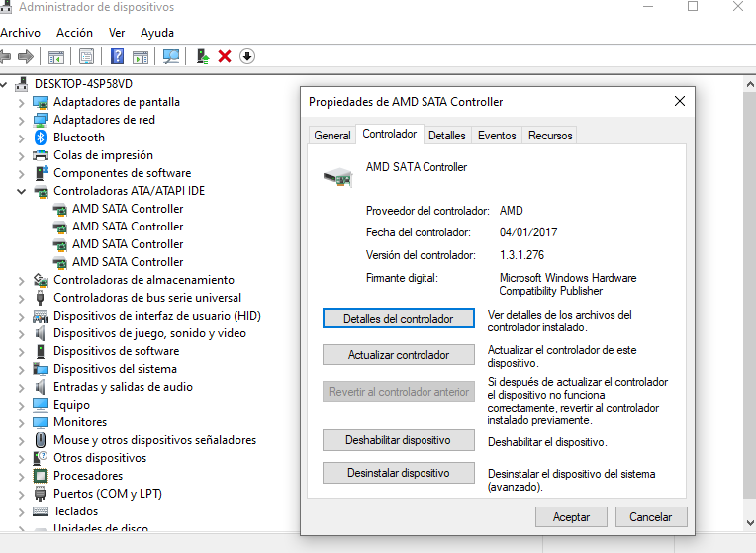Click the Entradas y salidas de audio icon
756x553 pixels.
coord(41,387)
